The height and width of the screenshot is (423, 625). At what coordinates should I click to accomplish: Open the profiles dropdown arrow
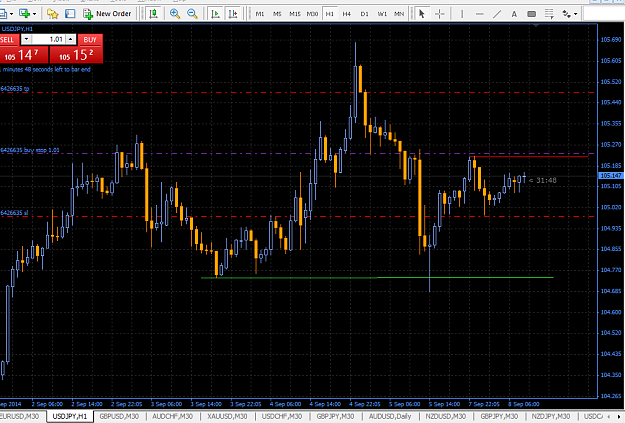11,14
